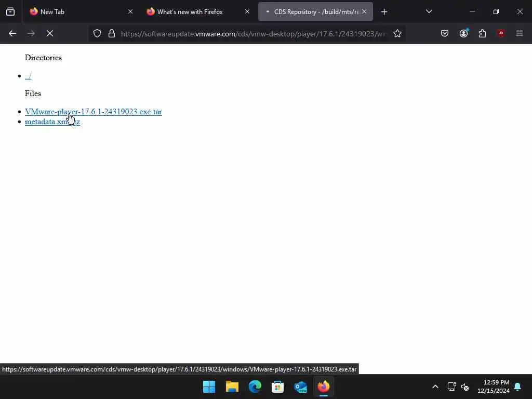Open the Windows Start menu

point(209,387)
